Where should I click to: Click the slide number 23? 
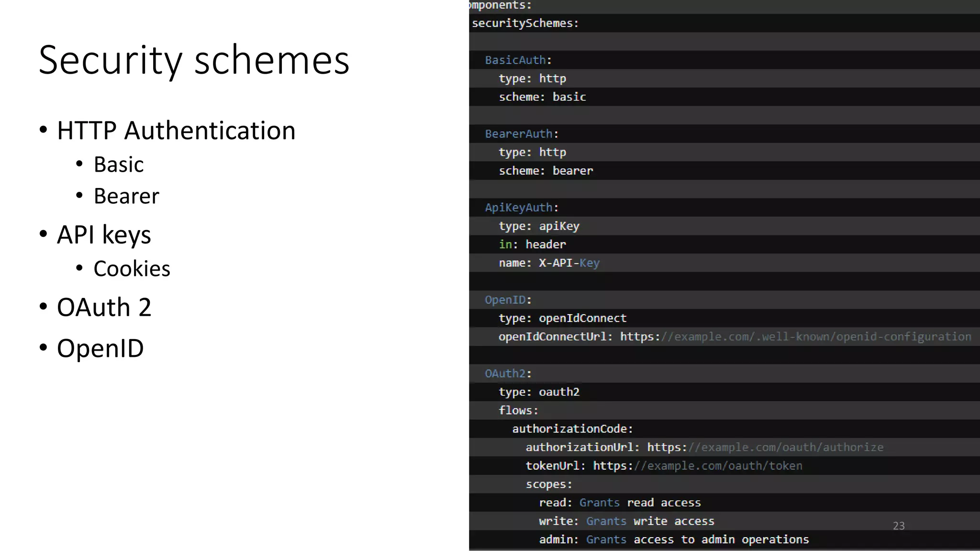[x=898, y=526]
